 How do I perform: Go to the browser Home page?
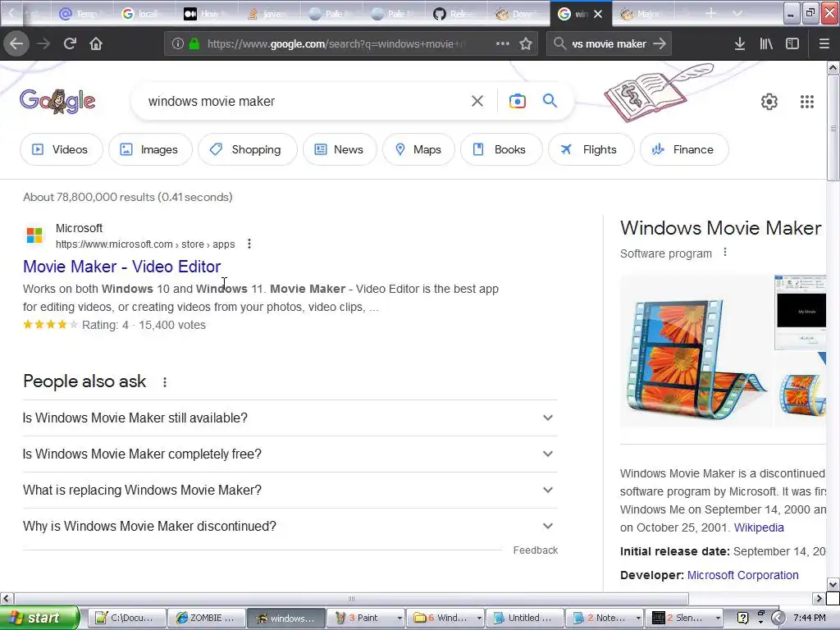tap(96, 43)
